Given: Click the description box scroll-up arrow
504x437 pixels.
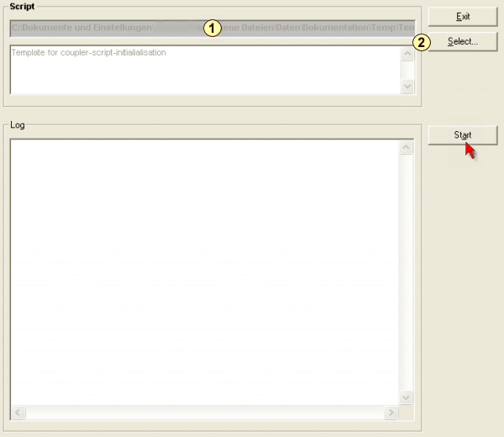Looking at the screenshot, I should pyautogui.click(x=407, y=54).
